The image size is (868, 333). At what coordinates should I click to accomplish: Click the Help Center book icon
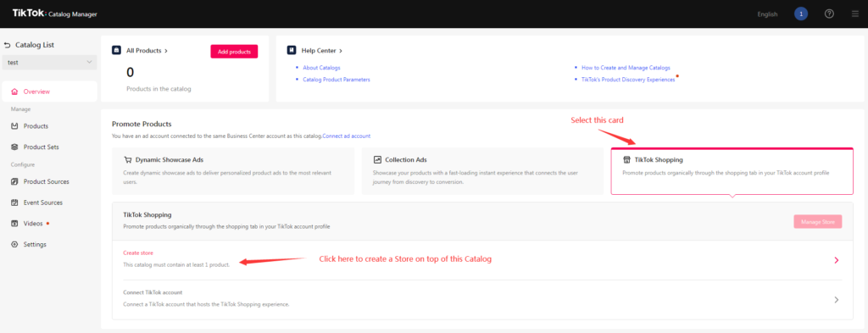[x=292, y=50]
